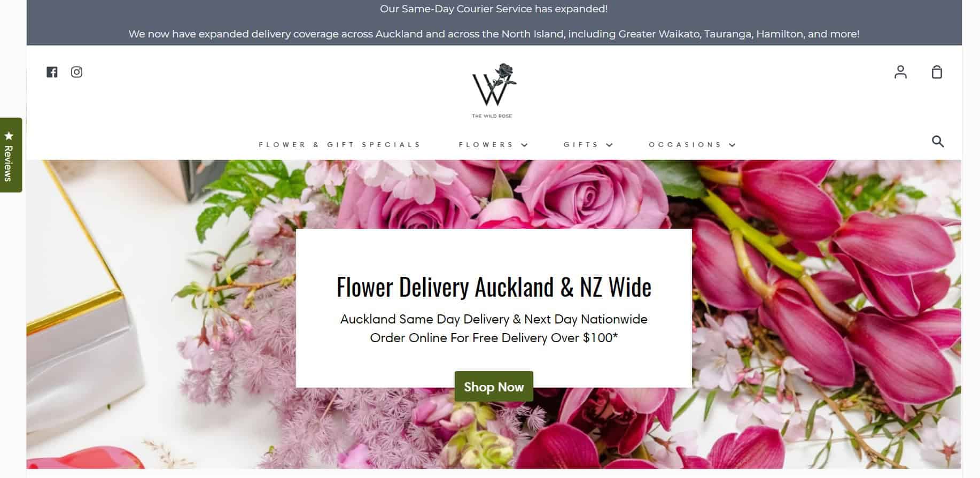
Task: Click the star on Reviews tab
Action: pyautogui.click(x=9, y=136)
